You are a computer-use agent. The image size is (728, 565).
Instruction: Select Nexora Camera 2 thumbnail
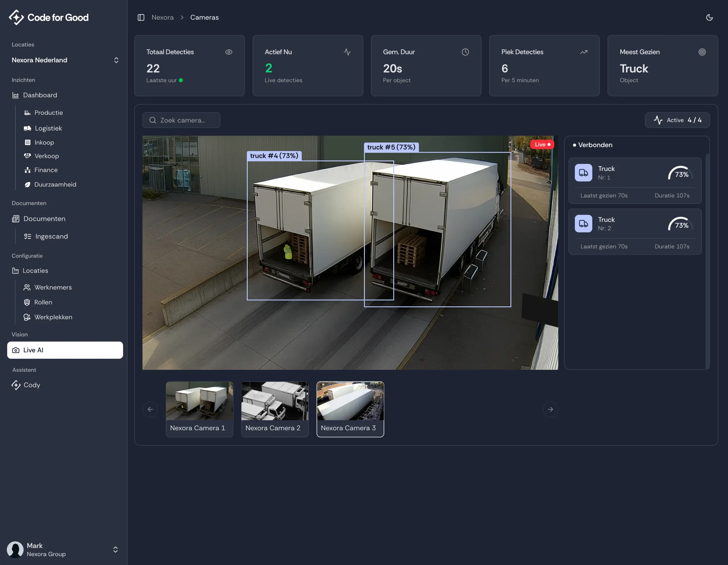click(x=275, y=409)
